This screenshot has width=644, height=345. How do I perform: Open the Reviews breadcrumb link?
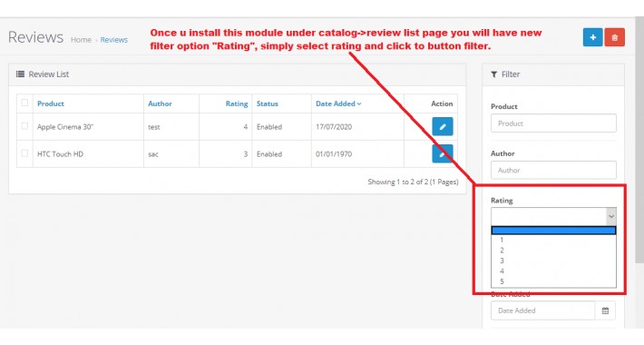point(113,40)
